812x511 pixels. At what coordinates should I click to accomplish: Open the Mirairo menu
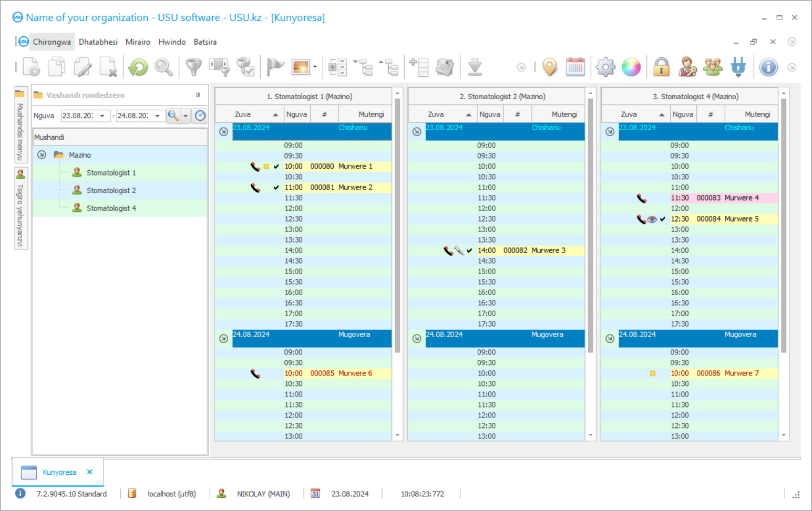137,41
